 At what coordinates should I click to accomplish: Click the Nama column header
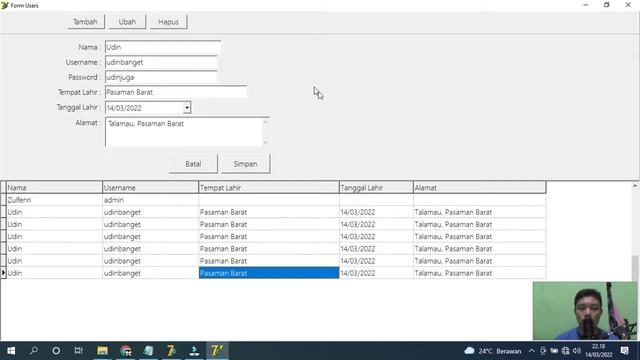click(x=54, y=188)
